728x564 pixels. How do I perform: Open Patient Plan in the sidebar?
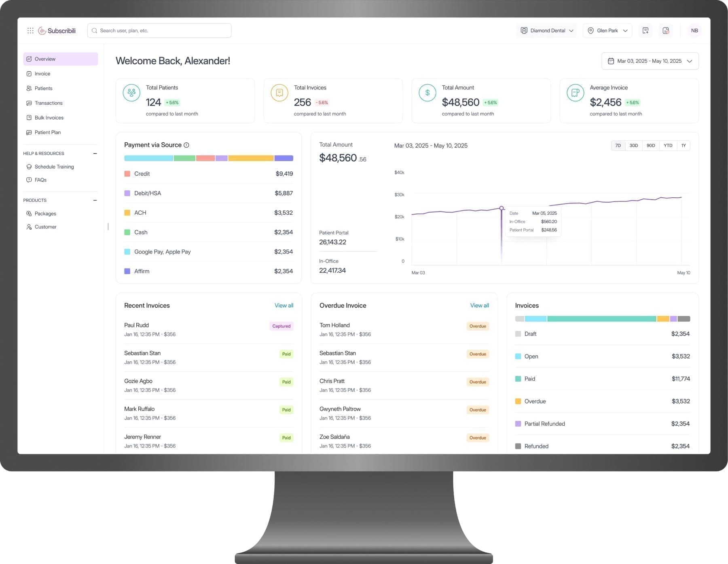coord(60,132)
